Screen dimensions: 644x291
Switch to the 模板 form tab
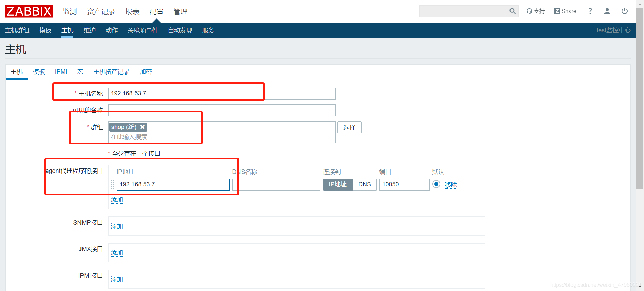point(39,72)
